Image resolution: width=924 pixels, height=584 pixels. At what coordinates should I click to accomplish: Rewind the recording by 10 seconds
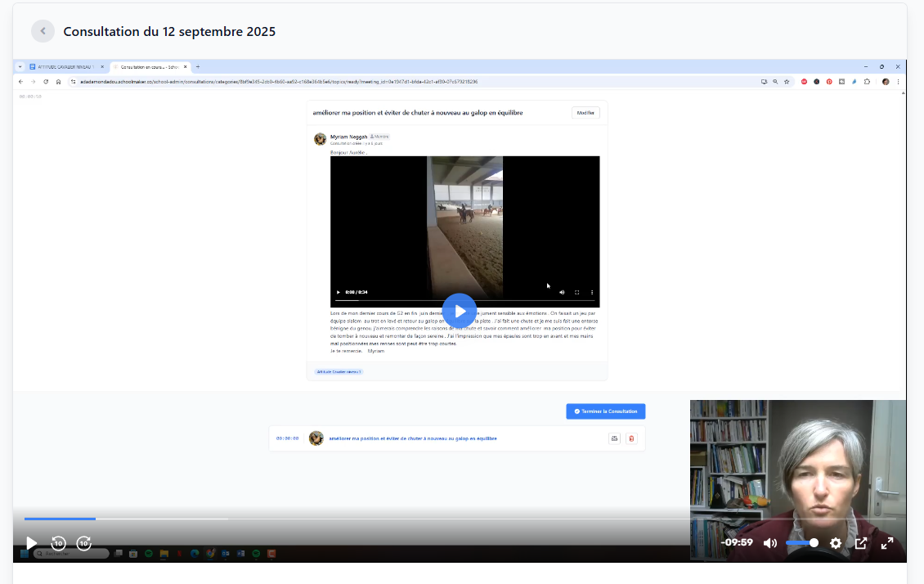point(58,543)
